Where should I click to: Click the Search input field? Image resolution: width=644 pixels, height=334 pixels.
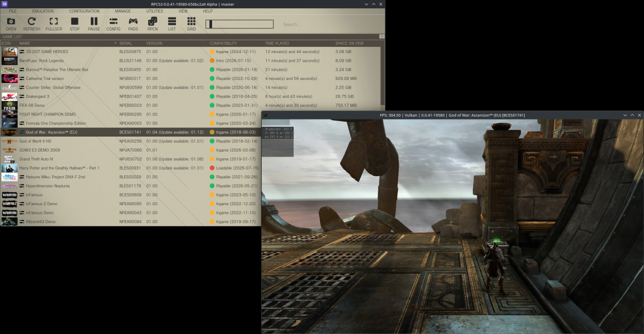pos(330,24)
